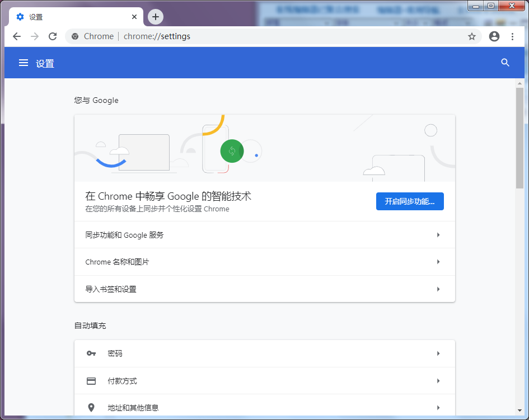Expand 导入书签和设置 section
The image size is (529, 420).
point(264,289)
